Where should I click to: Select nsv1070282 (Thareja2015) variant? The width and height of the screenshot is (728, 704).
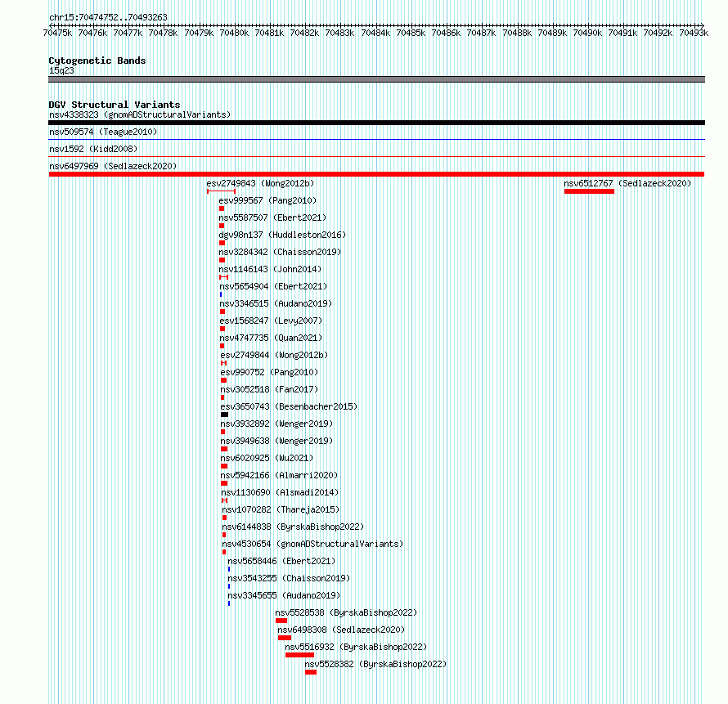pos(281,509)
